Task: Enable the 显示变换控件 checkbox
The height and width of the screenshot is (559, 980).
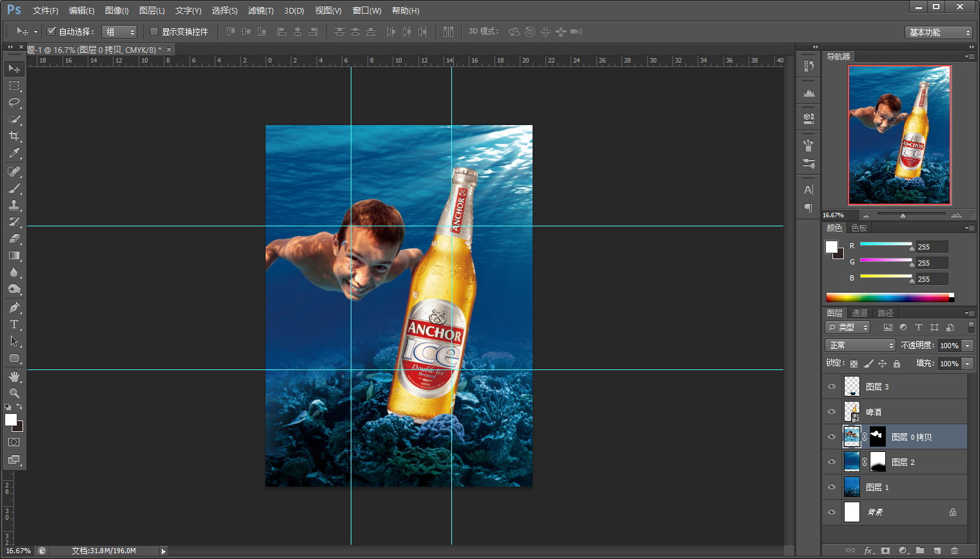Action: pos(154,32)
